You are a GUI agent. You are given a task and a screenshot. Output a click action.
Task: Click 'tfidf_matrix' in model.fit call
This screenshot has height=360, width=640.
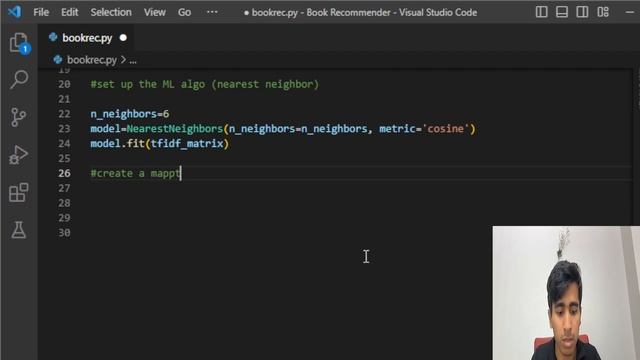pyautogui.click(x=187, y=144)
